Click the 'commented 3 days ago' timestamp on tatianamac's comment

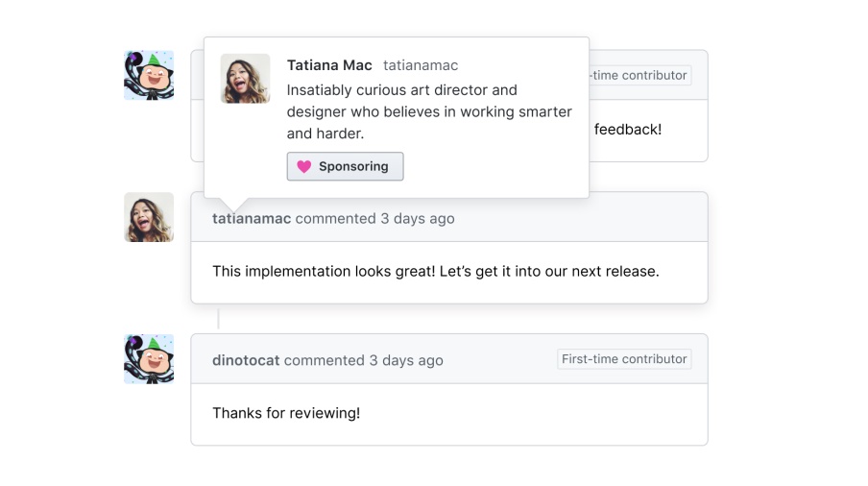[374, 219]
